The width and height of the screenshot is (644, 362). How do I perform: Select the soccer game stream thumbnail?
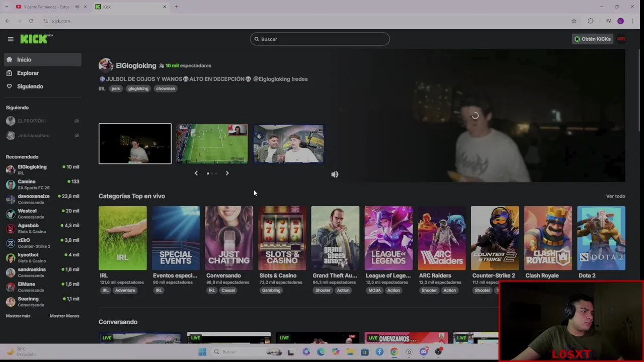click(212, 144)
